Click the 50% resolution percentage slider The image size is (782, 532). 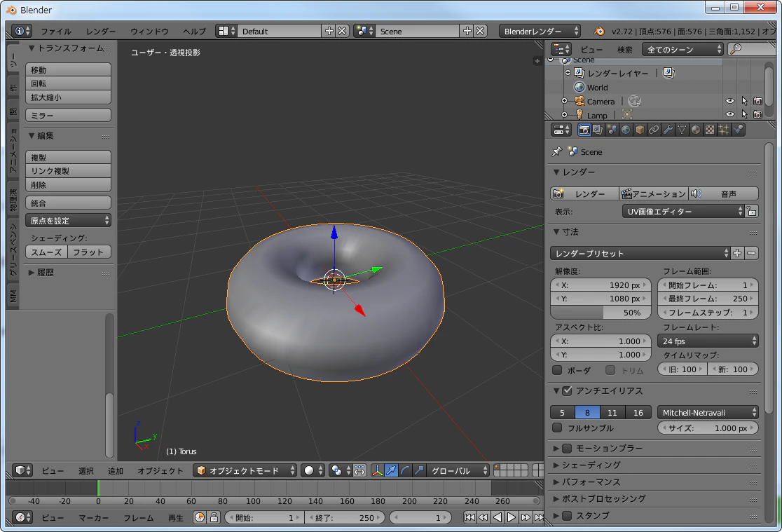tap(601, 313)
